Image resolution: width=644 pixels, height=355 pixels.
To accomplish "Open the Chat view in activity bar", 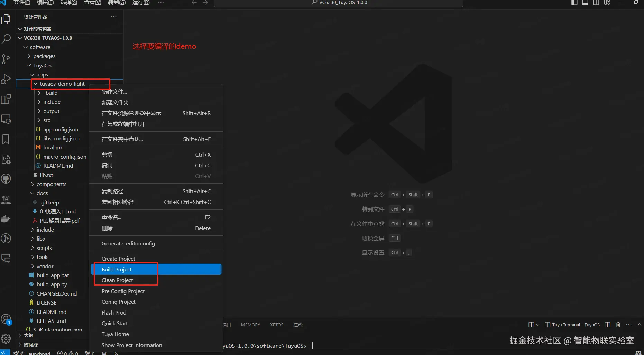I will click(6, 258).
